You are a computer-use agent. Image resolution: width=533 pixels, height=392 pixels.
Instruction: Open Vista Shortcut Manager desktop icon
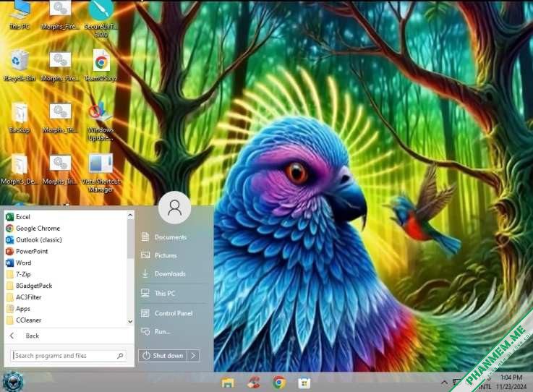101,174
